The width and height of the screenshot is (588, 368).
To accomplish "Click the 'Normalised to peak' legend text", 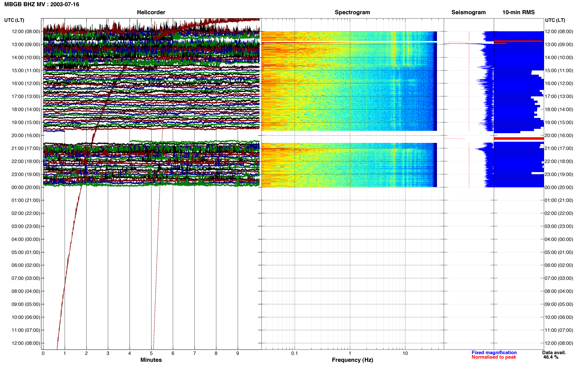I will click(494, 357).
